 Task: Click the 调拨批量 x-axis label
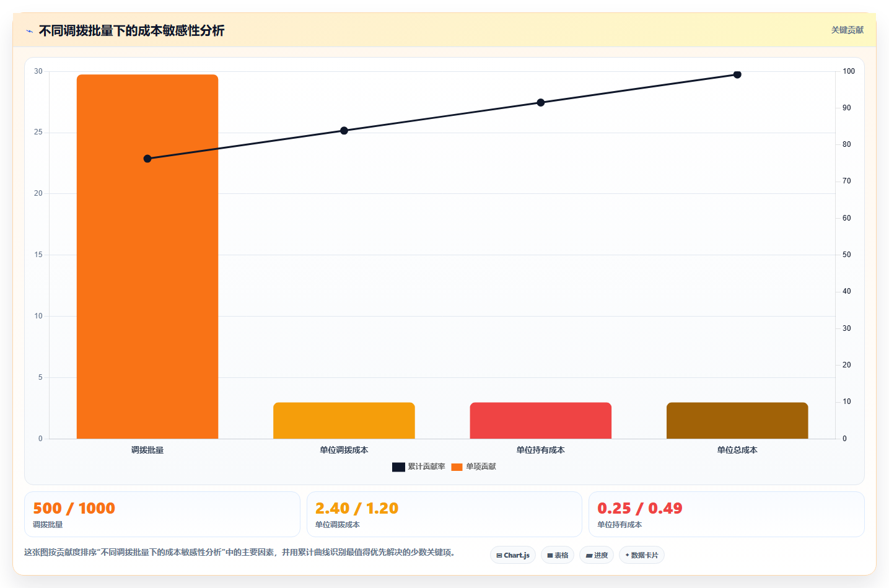point(147,450)
